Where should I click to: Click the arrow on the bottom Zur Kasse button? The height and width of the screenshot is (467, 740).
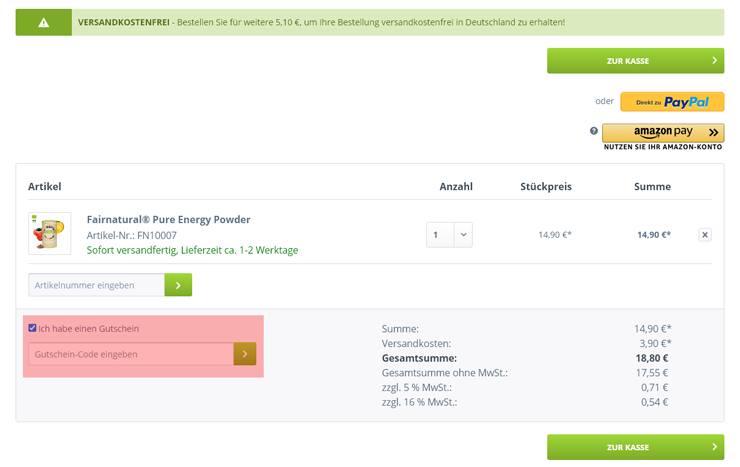tap(714, 447)
